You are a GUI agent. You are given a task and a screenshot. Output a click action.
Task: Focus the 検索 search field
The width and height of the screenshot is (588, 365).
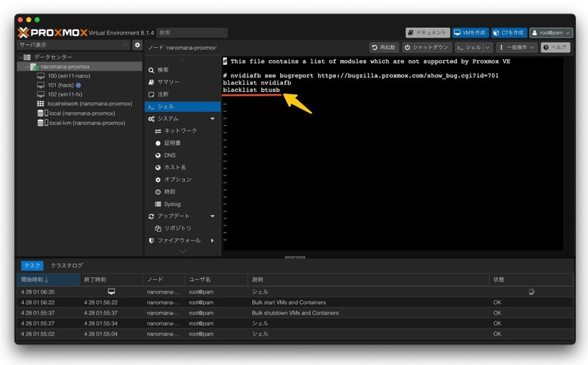tap(192, 32)
